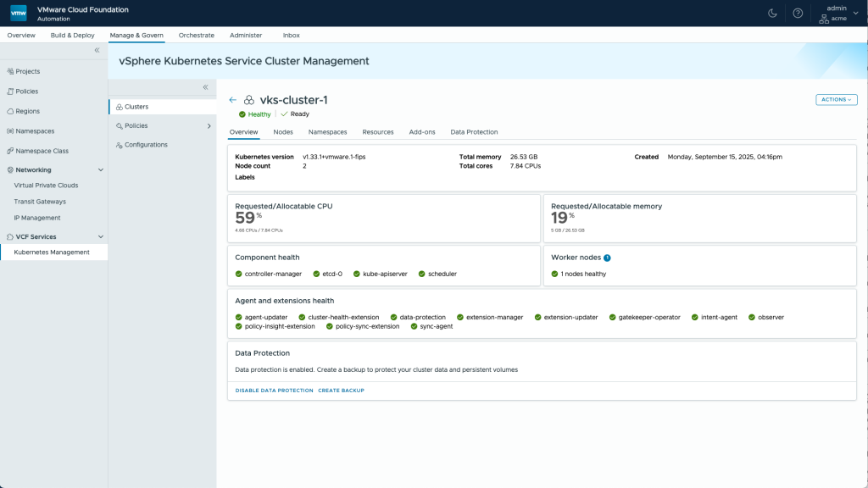
Task: Click the intent-agent extension label
Action: [x=719, y=318]
